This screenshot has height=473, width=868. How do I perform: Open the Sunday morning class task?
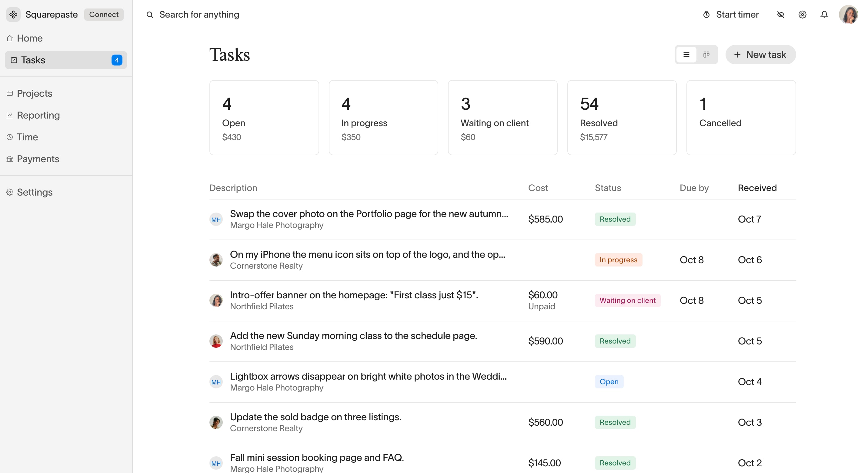click(x=503, y=341)
